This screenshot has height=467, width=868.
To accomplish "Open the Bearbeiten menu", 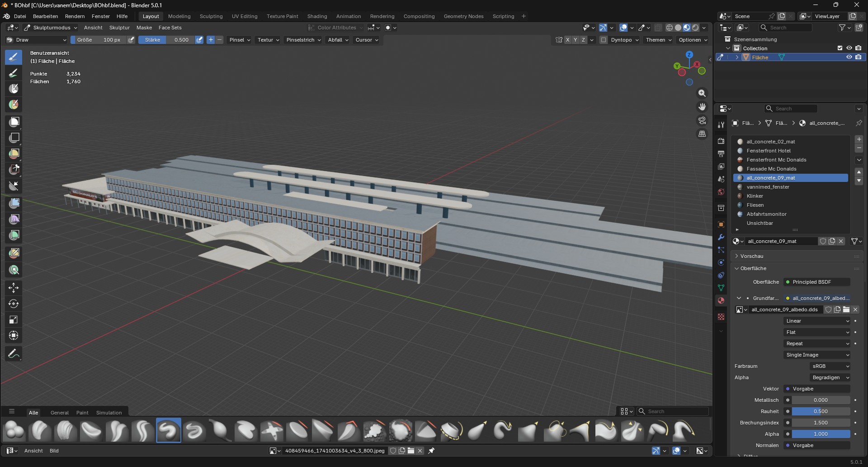I will tap(45, 16).
